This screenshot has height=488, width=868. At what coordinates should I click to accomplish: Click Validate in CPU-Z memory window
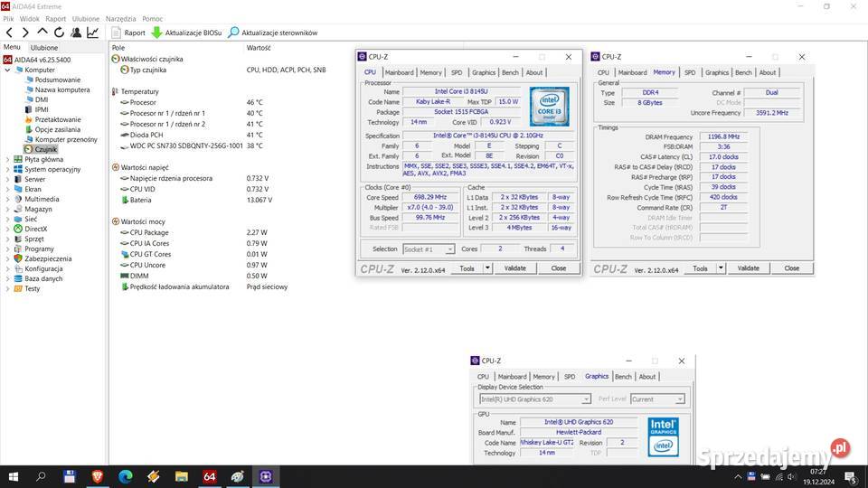click(749, 268)
